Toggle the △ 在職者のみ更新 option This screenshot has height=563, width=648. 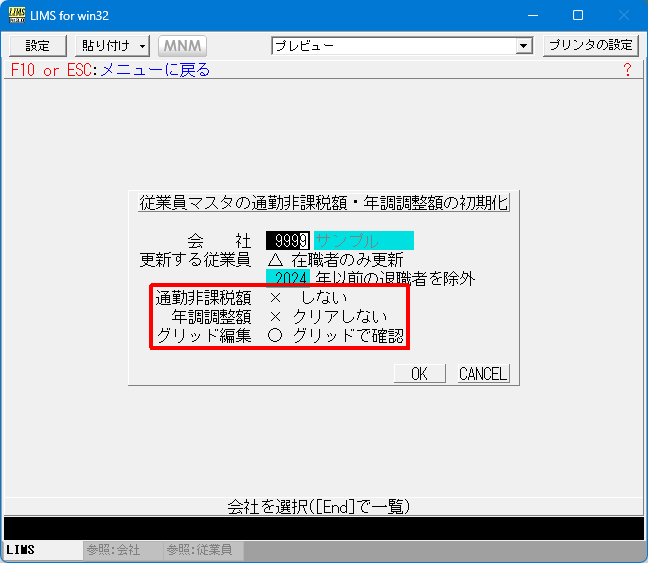(x=335, y=260)
